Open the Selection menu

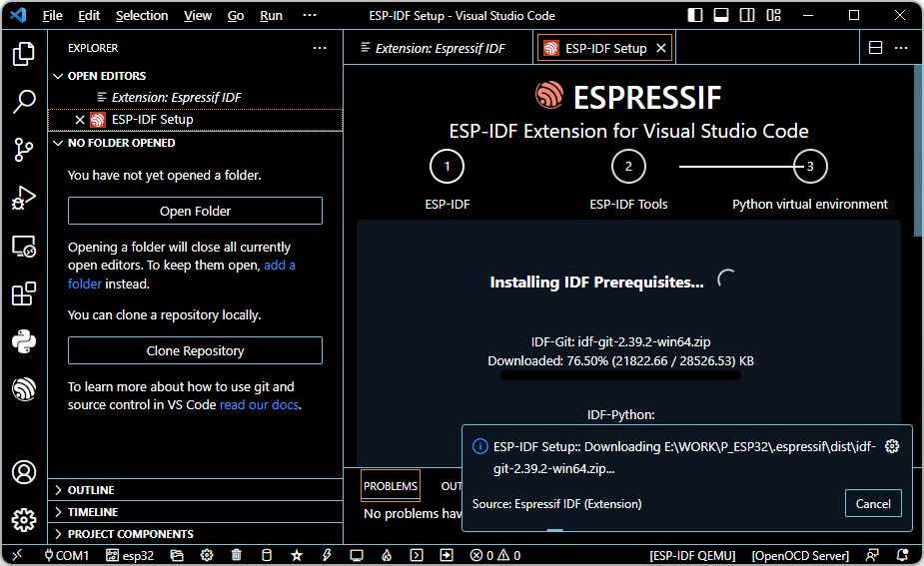tap(142, 15)
